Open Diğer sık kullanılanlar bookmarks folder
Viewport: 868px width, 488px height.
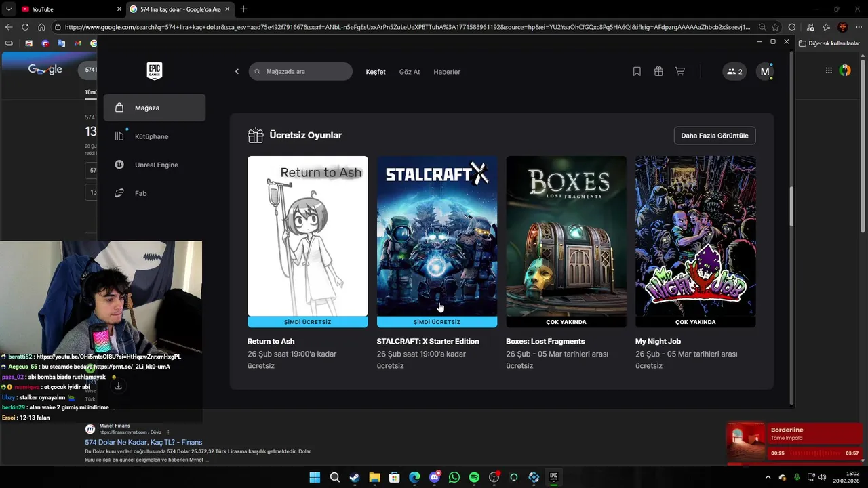click(829, 43)
